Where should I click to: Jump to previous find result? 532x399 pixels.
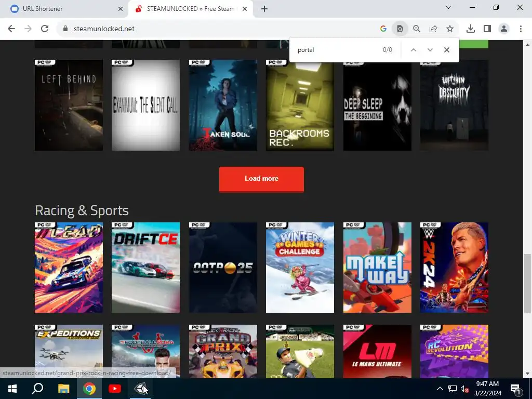(x=413, y=50)
